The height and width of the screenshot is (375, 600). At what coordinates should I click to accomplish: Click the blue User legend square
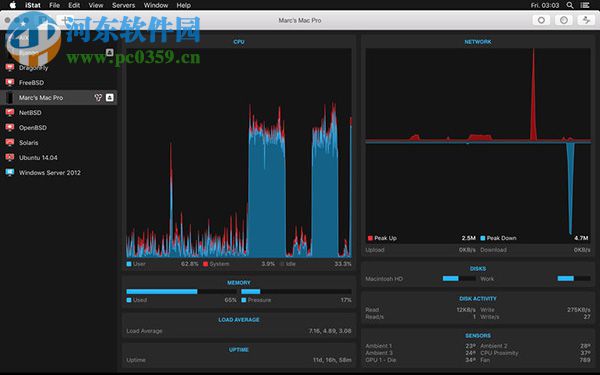coord(129,264)
